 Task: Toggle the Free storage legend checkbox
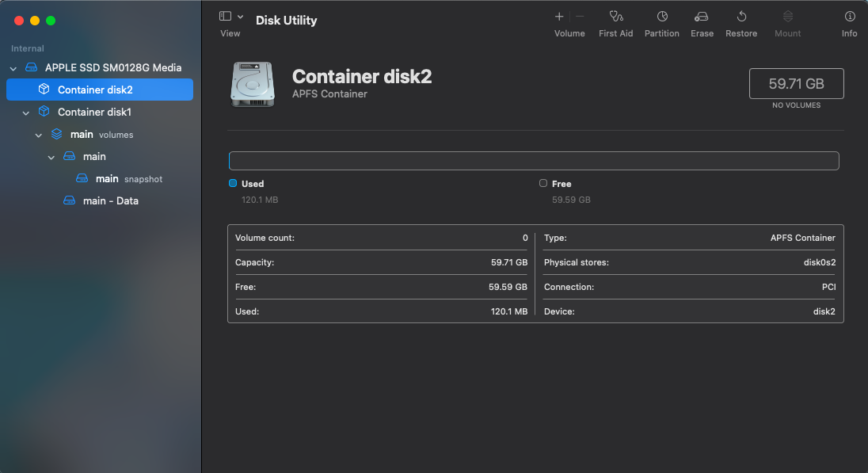pyautogui.click(x=543, y=183)
